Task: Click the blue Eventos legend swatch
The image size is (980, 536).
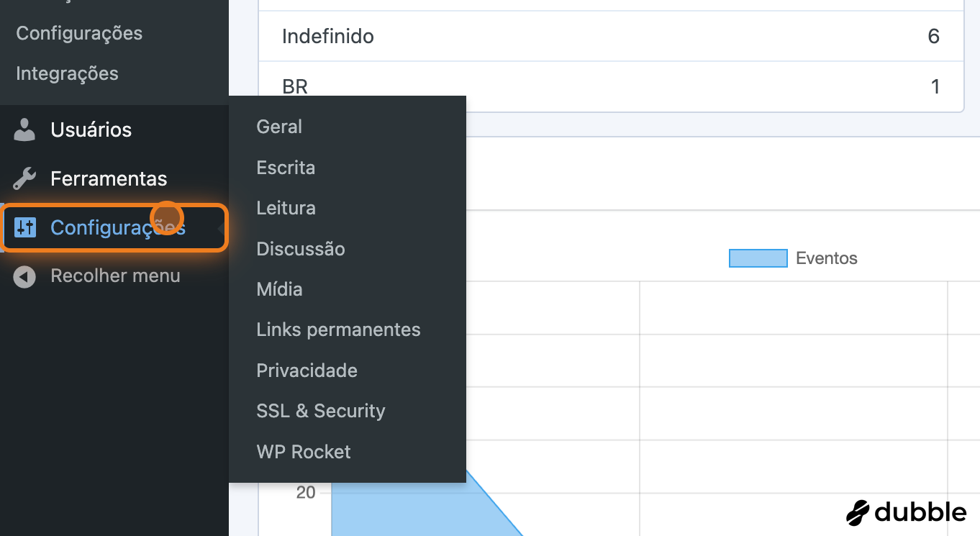Action: (x=758, y=258)
